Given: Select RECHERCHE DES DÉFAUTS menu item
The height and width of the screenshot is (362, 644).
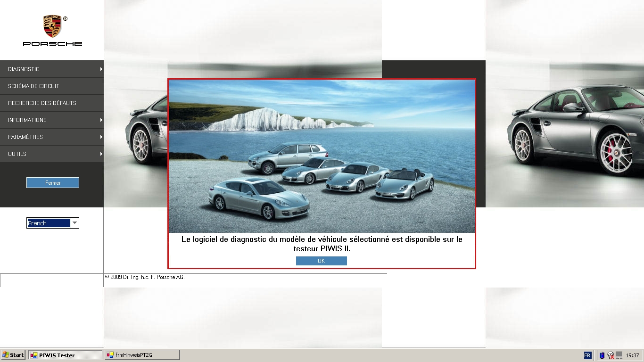Looking at the screenshot, I should [52, 103].
